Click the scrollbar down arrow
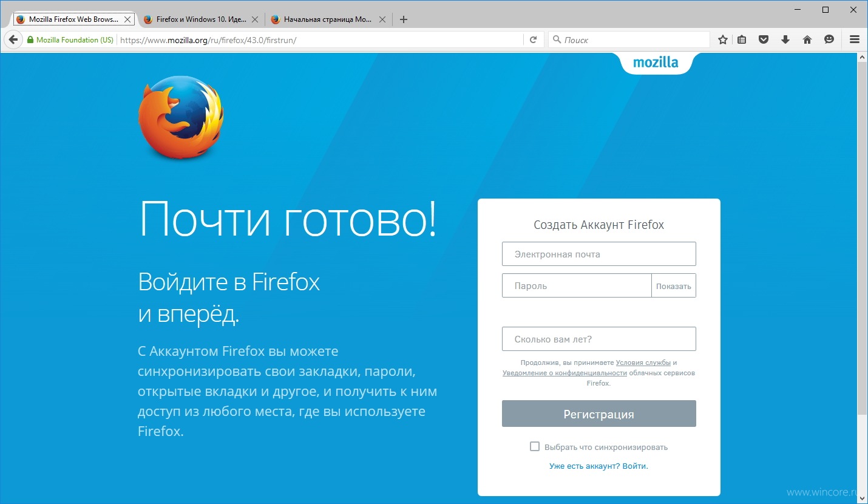 (x=862, y=499)
